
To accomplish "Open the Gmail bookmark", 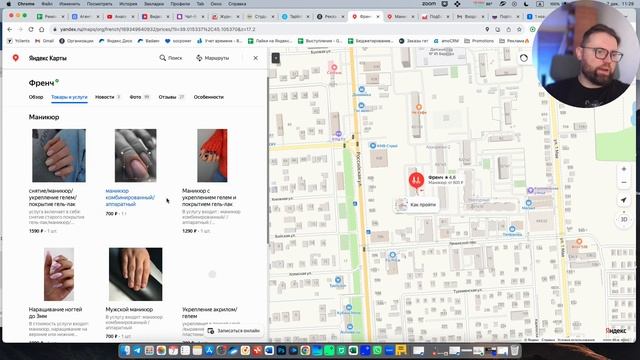I will (45, 41).
